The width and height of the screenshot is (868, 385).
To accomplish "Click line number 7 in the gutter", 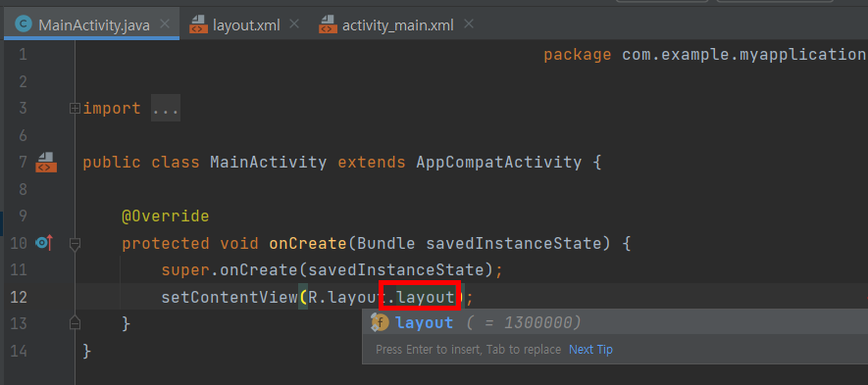I will pyautogui.click(x=23, y=163).
